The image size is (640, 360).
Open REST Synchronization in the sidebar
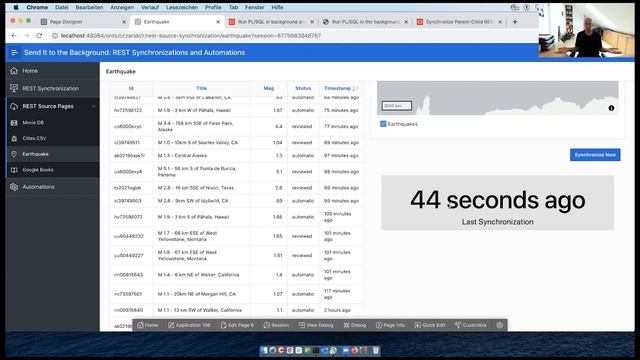(x=52, y=88)
